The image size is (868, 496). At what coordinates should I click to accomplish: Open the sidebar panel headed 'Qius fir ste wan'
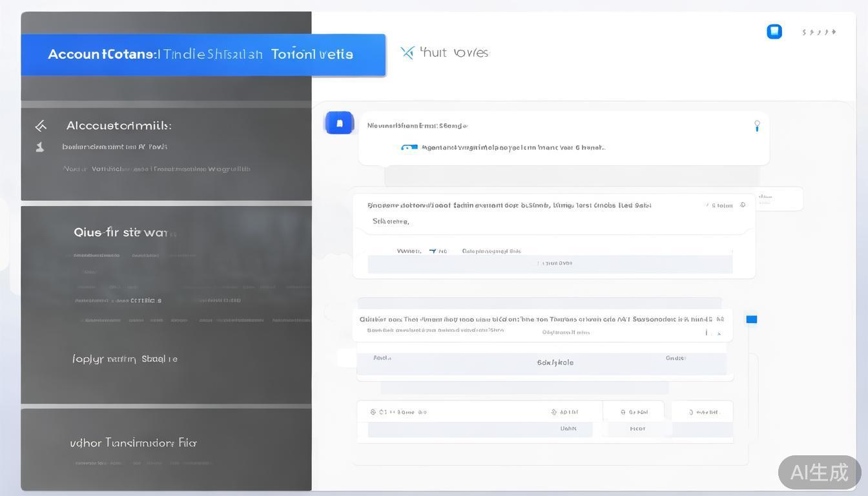point(166,304)
